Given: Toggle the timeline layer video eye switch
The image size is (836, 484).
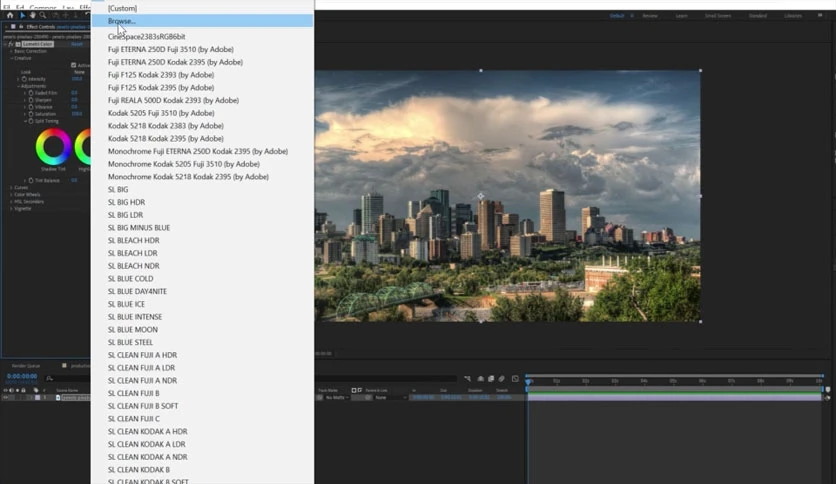Looking at the screenshot, I should point(5,398).
